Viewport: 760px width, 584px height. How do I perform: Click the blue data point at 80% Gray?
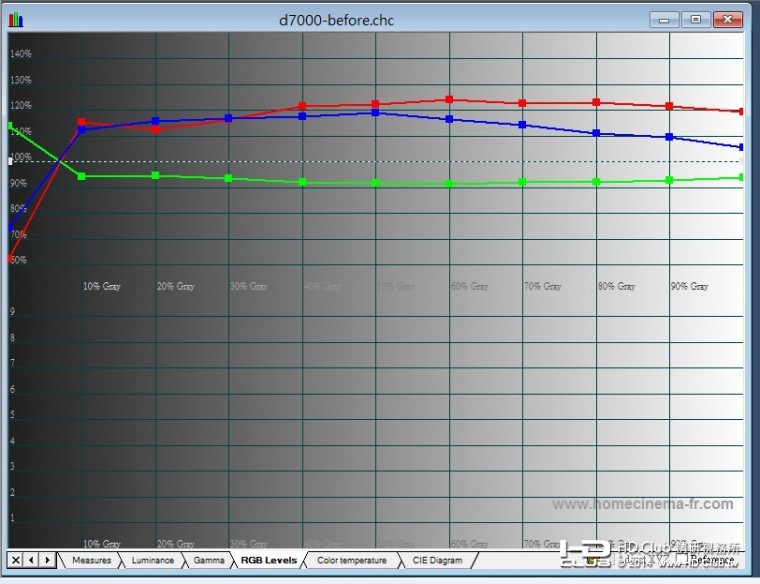point(597,133)
